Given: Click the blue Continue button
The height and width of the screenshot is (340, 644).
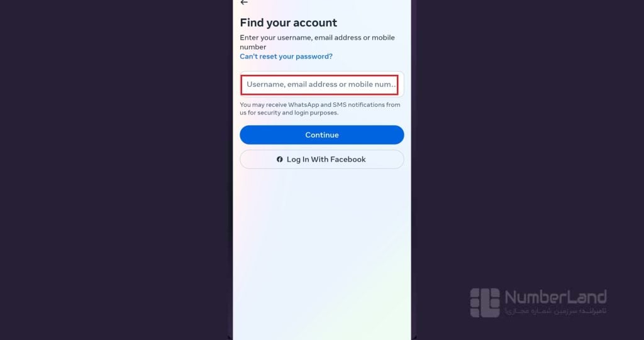Looking at the screenshot, I should tap(322, 134).
